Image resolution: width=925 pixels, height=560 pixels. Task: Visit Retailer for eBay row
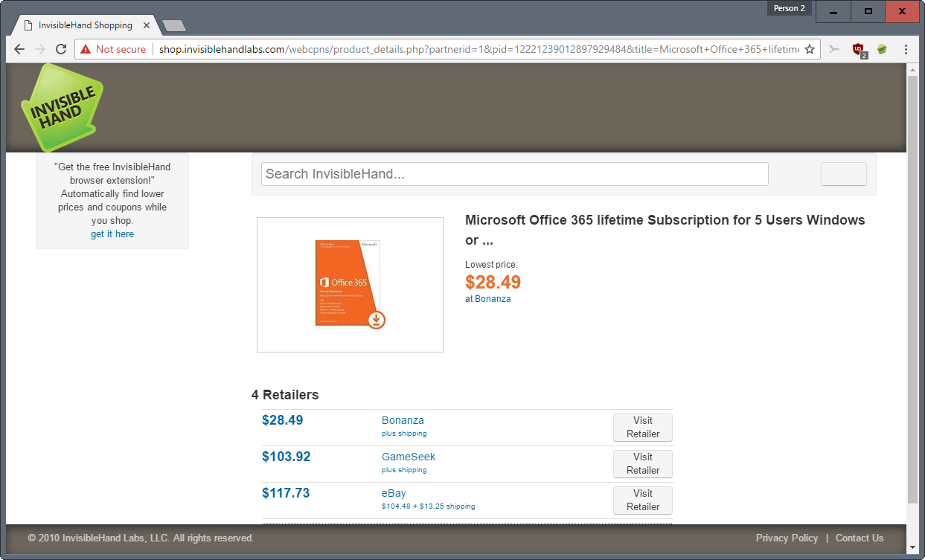tap(642, 500)
